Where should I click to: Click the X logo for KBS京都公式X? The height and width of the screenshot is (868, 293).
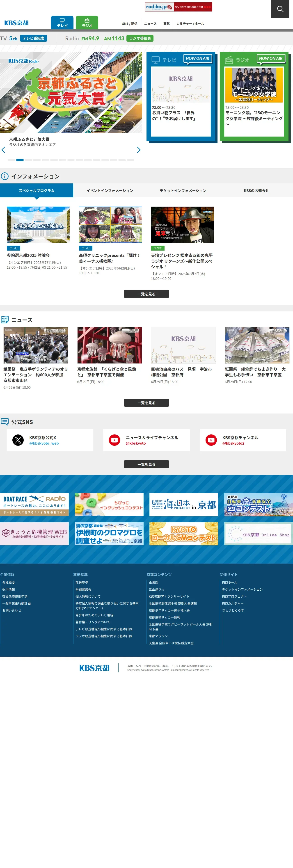coord(18,440)
